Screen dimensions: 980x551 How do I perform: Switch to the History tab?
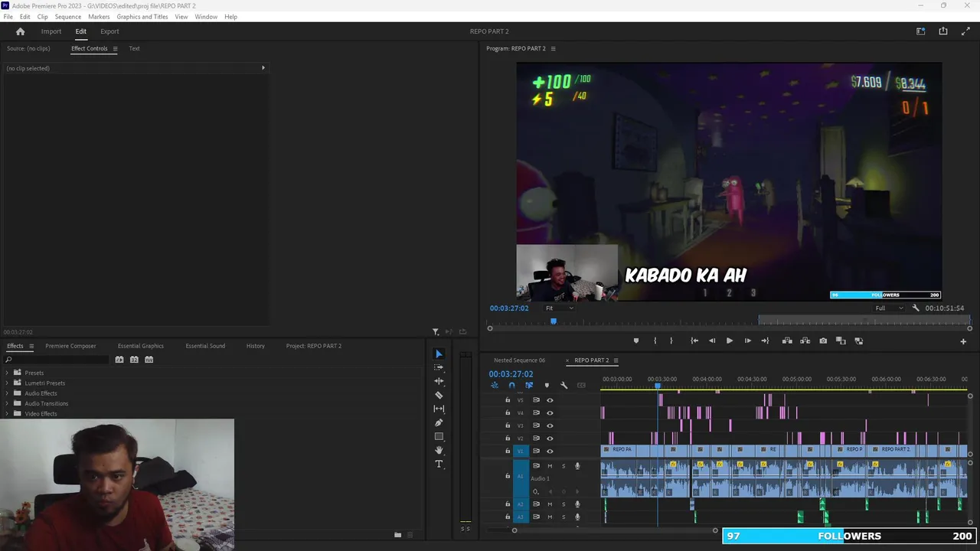coord(256,346)
